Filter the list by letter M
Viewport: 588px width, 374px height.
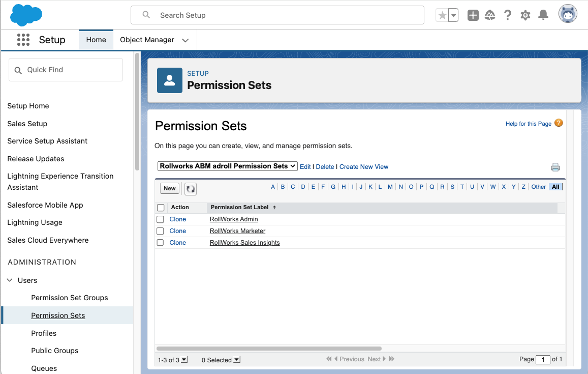390,187
